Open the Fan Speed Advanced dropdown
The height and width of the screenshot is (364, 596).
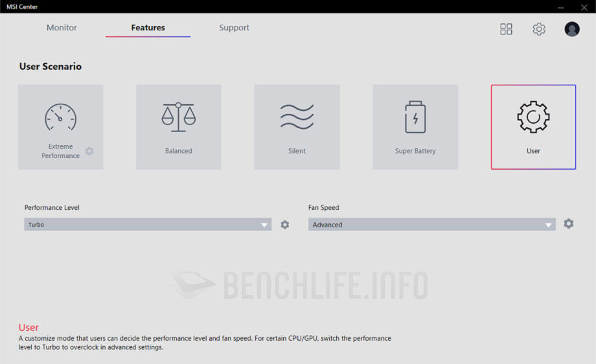click(x=432, y=224)
